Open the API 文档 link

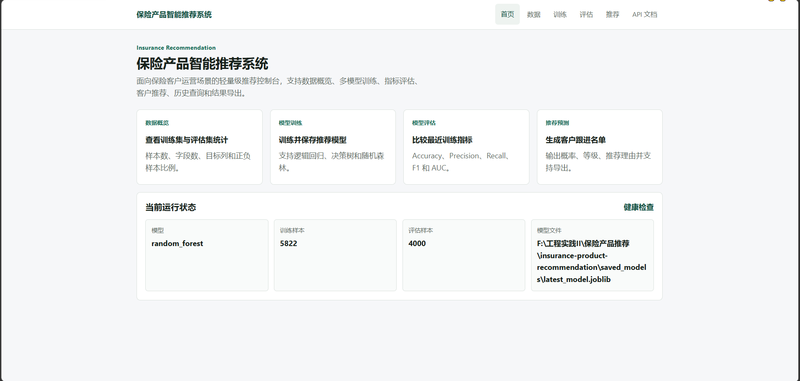pyautogui.click(x=644, y=14)
